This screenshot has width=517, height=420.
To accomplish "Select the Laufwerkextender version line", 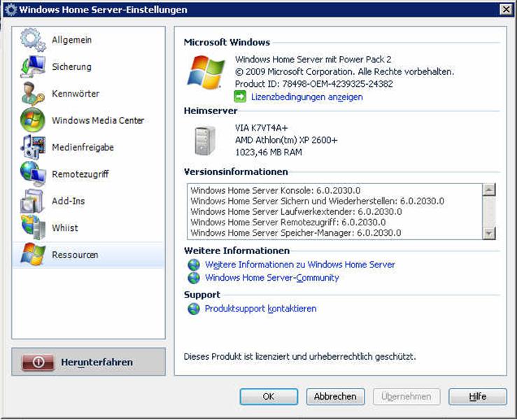I will [x=296, y=211].
